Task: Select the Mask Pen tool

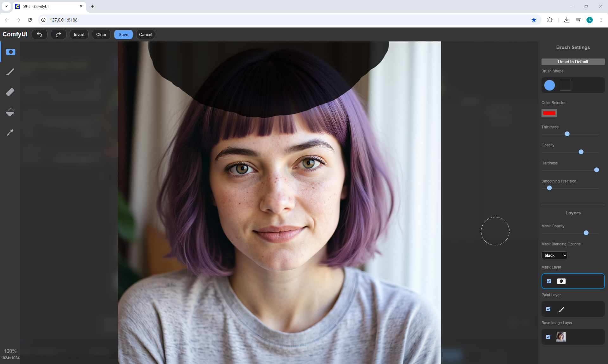Action: (10, 52)
